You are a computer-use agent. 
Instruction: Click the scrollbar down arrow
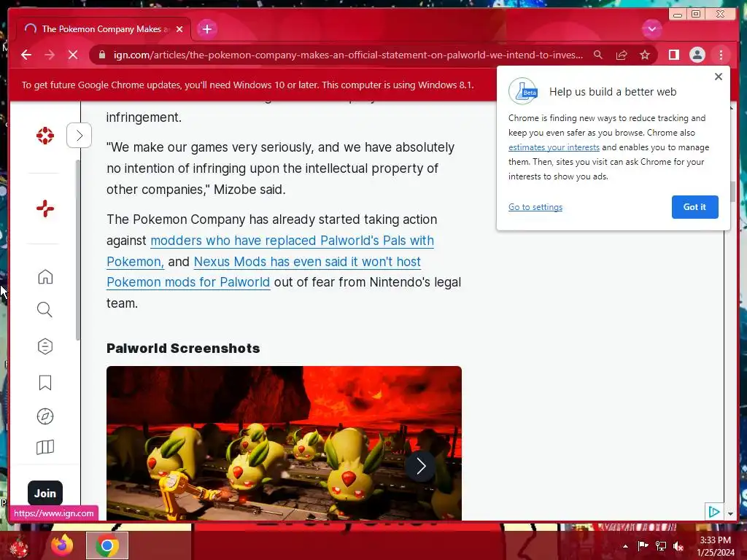coord(731,514)
